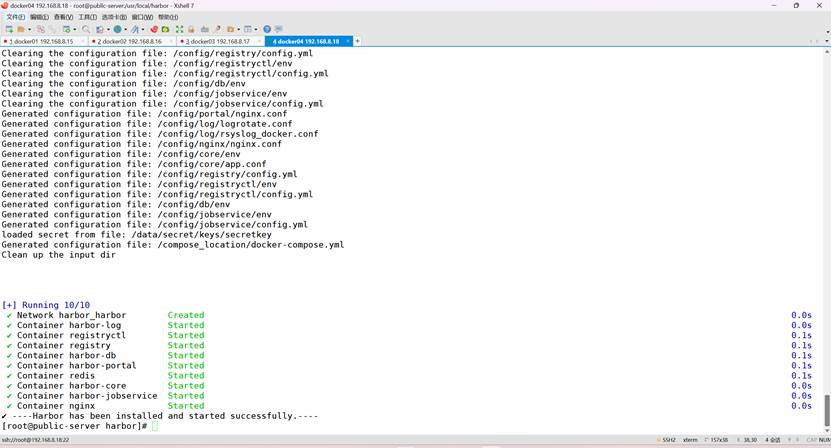Open the 选项卡(B) menu

pyautogui.click(x=114, y=17)
